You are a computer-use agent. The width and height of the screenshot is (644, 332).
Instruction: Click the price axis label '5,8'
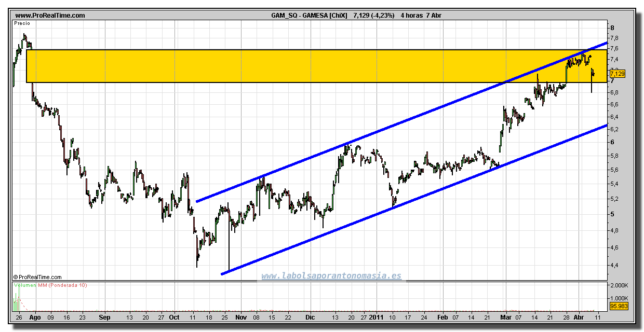pyautogui.click(x=614, y=156)
